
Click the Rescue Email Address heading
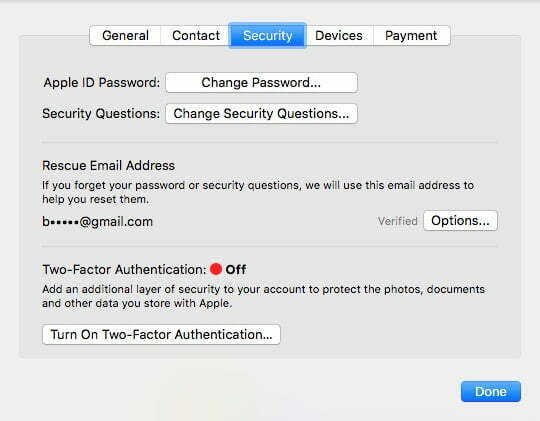(x=108, y=166)
